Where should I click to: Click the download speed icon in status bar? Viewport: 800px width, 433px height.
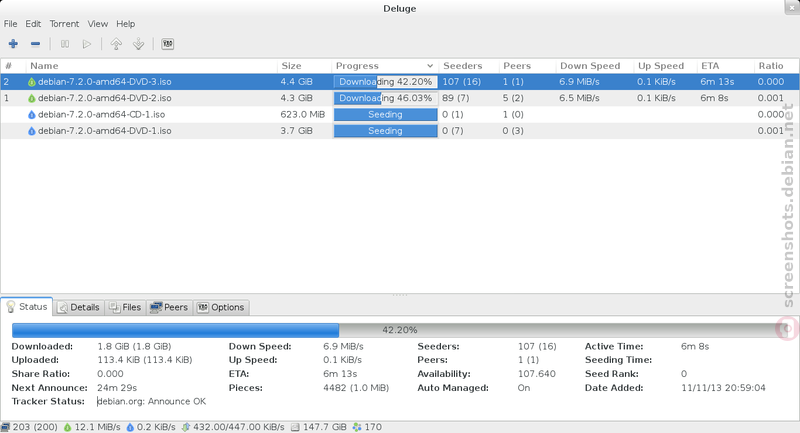pos(67,427)
